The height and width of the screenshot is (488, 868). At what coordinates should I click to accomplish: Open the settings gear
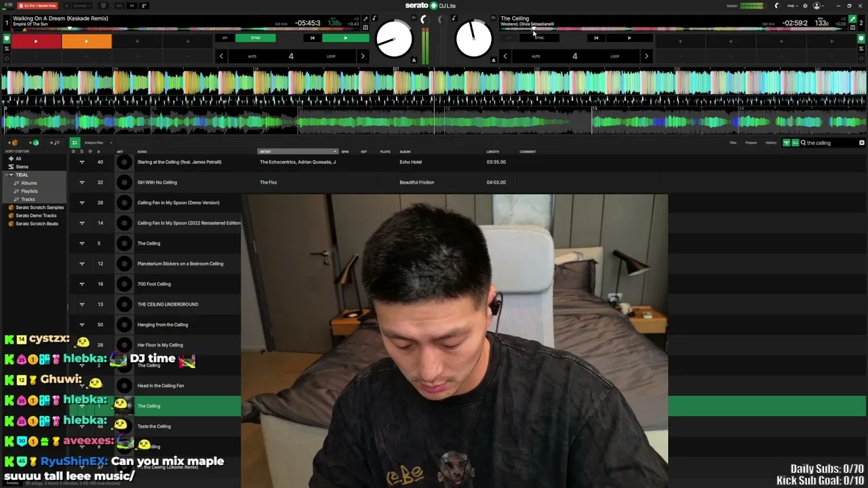pyautogui.click(x=804, y=5)
